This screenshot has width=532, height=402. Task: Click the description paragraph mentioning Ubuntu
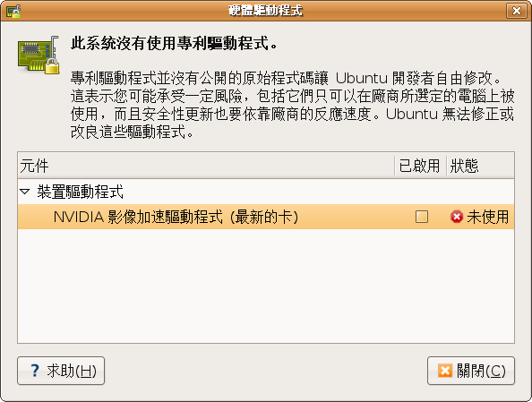click(x=293, y=105)
